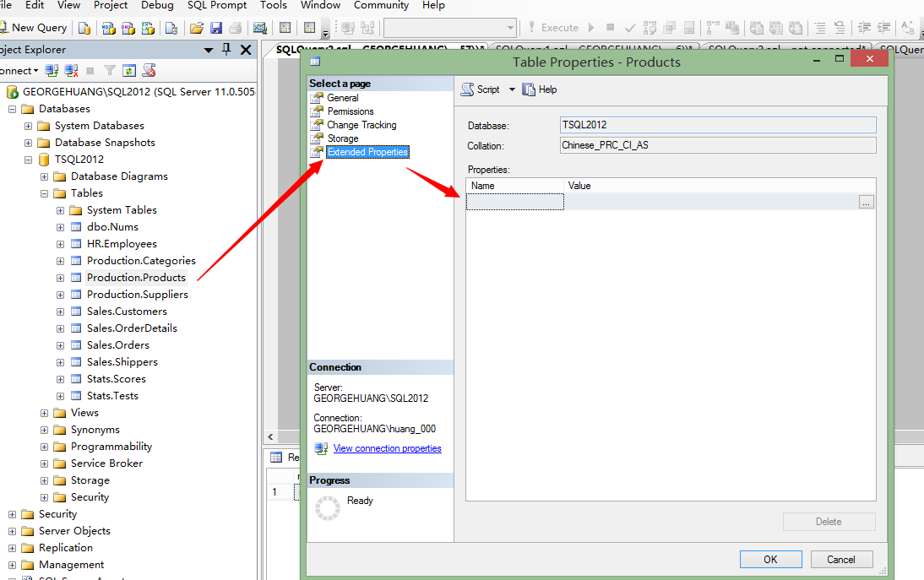Viewport: 924px width, 580px height.
Task: Click the OK button
Action: (x=770, y=559)
